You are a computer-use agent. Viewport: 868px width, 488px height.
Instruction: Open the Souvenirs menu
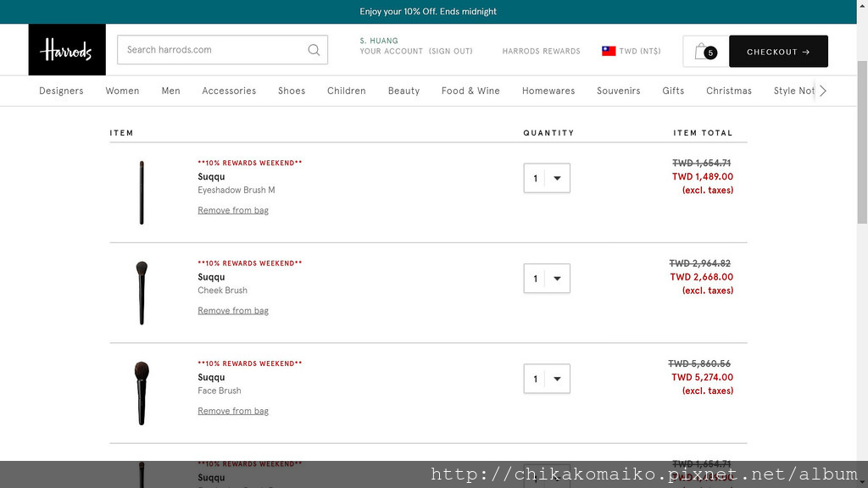tap(618, 91)
